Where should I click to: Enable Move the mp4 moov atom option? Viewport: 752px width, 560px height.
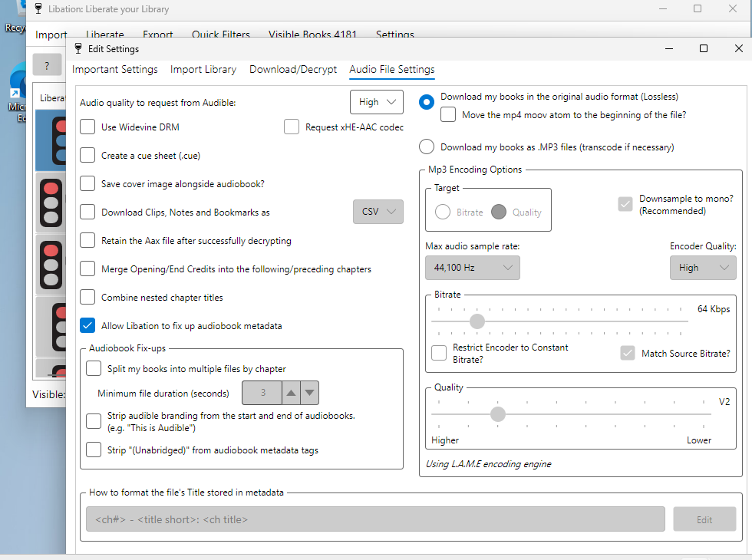click(x=448, y=114)
